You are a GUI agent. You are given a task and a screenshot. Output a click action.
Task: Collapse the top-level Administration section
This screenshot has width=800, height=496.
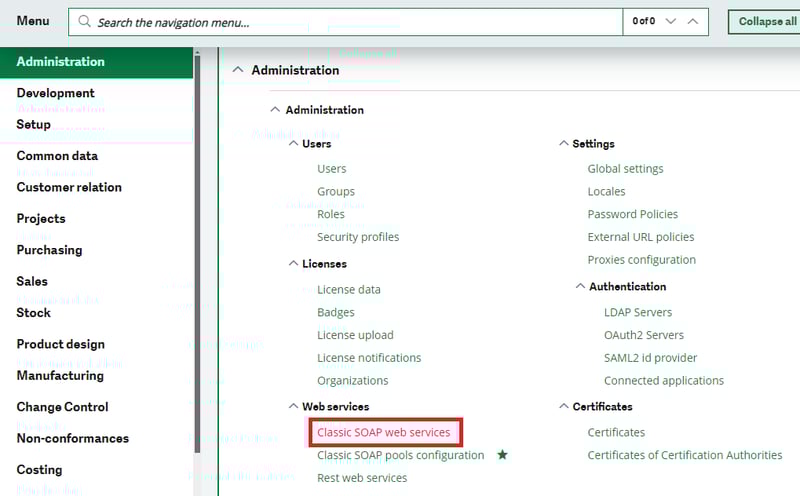click(237, 70)
